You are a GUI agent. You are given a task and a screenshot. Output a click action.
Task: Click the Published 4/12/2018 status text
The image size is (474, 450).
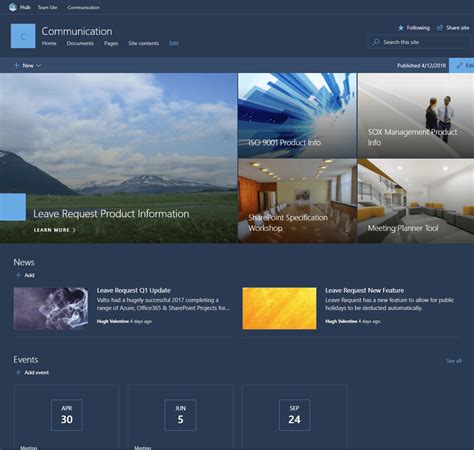pyautogui.click(x=421, y=66)
